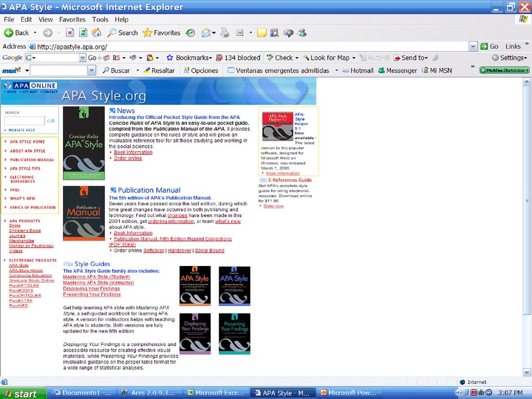The image size is (532, 399).
Task: Expand Ventanas emergentes admitidas dropdown arrow
Action: [x=337, y=70]
